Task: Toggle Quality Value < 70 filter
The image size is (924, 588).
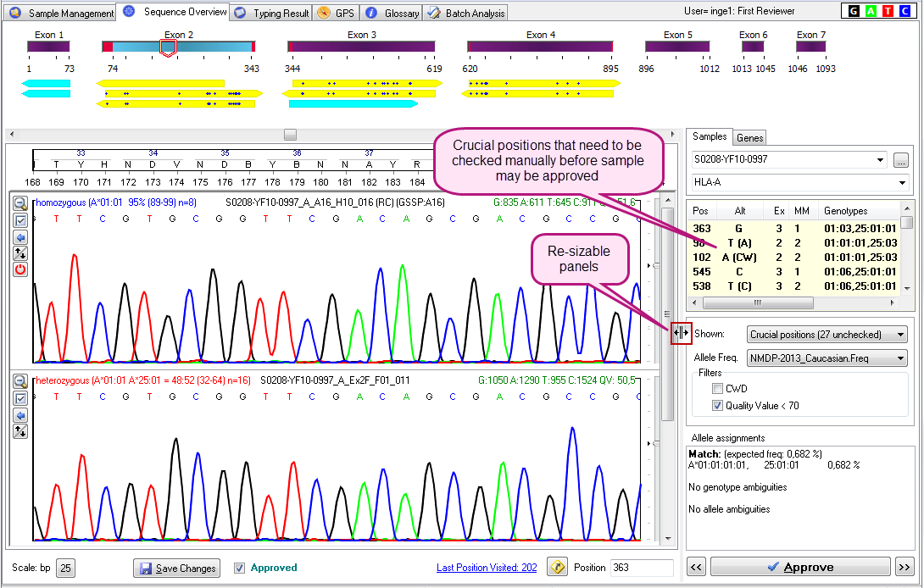Action: 717,405
